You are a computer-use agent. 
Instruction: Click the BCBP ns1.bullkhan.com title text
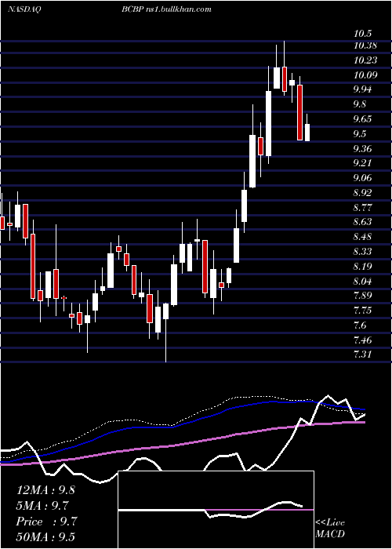tap(166, 9)
